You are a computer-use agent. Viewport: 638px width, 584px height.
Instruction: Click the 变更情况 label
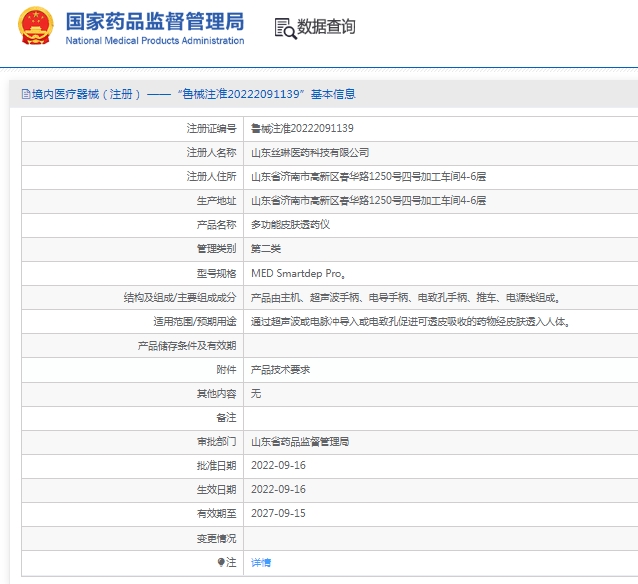216,538
